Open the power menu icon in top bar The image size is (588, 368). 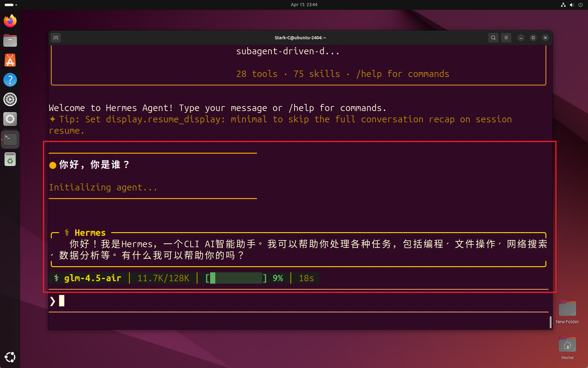(x=580, y=5)
